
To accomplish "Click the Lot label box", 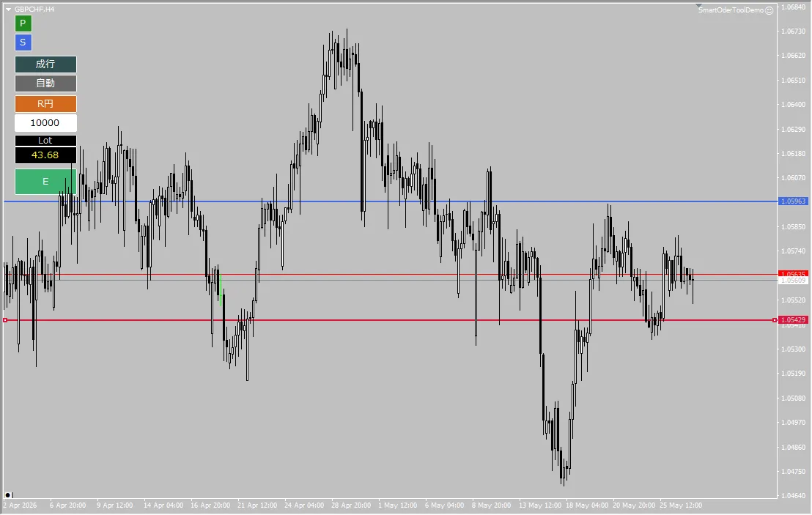I will coord(45,141).
